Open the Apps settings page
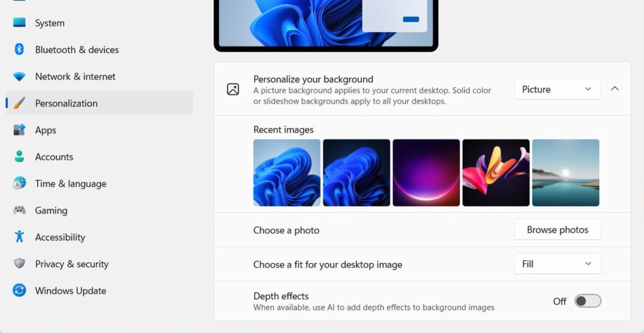 (x=100, y=130)
